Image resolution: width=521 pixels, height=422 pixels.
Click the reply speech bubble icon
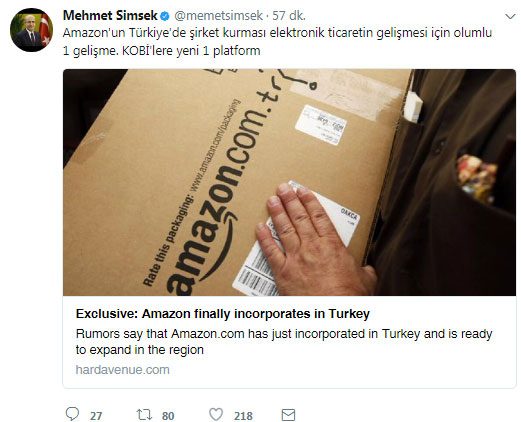[72, 414]
